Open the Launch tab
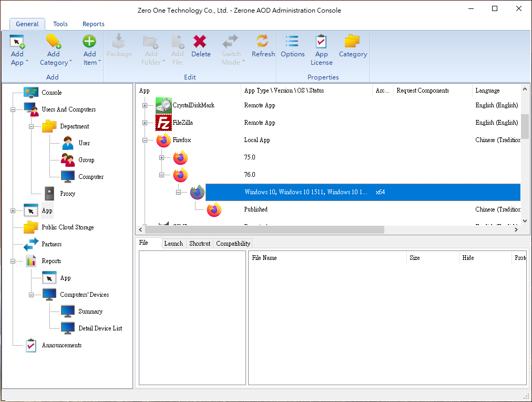This screenshot has height=402, width=532. pyautogui.click(x=173, y=244)
